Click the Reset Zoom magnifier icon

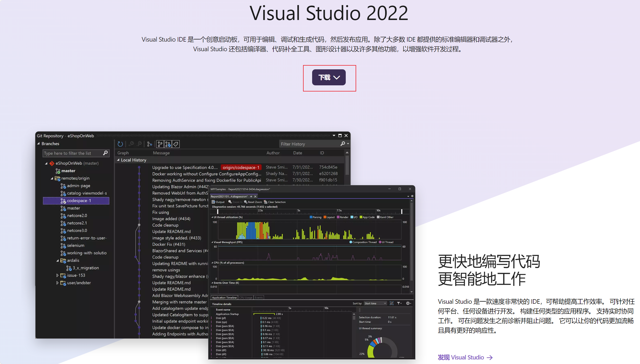pos(246,202)
